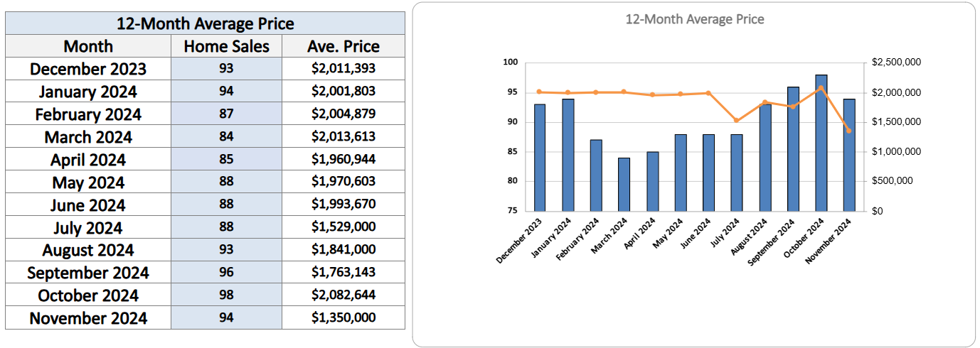
Task: Select the 'February 2024' table row label
Action: pyautogui.click(x=88, y=114)
